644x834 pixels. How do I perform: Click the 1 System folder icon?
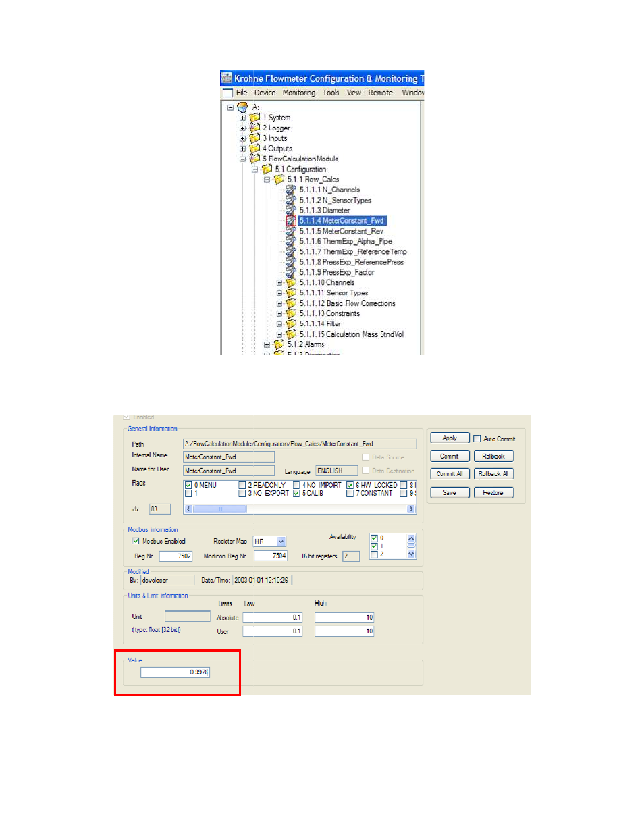[x=254, y=118]
